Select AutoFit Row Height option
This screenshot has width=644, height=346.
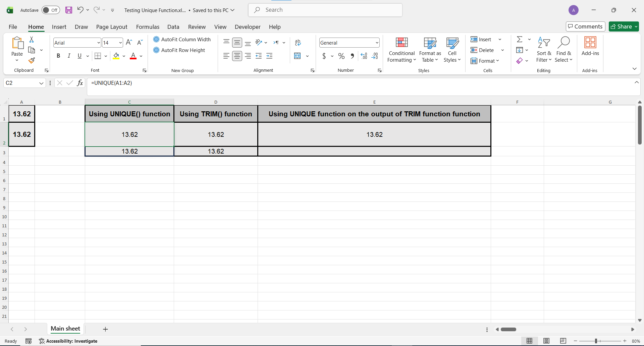(x=179, y=50)
